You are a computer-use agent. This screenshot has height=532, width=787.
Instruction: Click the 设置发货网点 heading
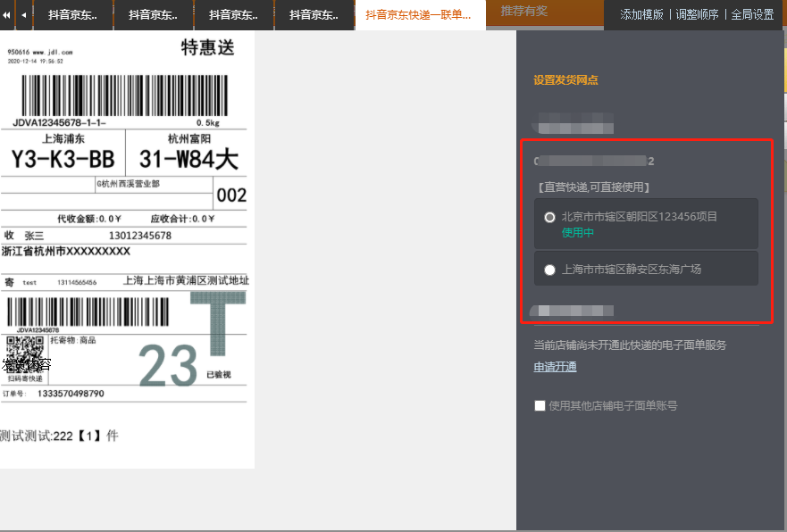coord(565,80)
